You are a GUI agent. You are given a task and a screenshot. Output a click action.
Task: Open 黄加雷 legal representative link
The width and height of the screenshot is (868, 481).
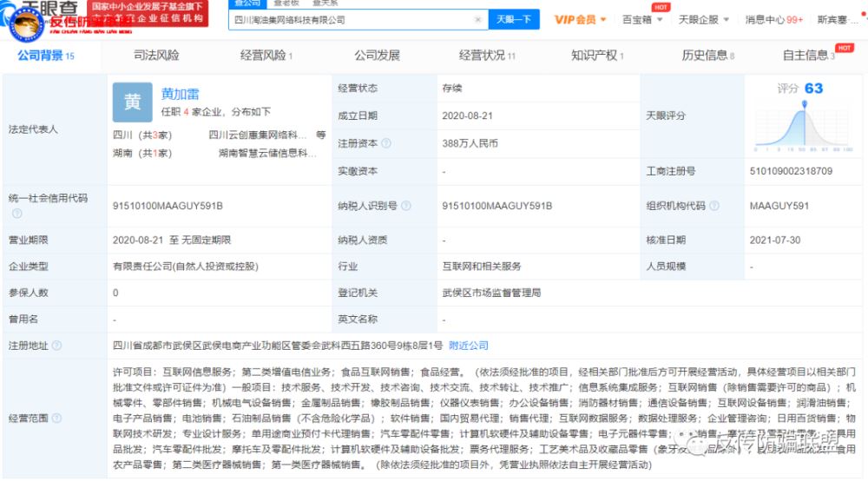[x=180, y=94]
